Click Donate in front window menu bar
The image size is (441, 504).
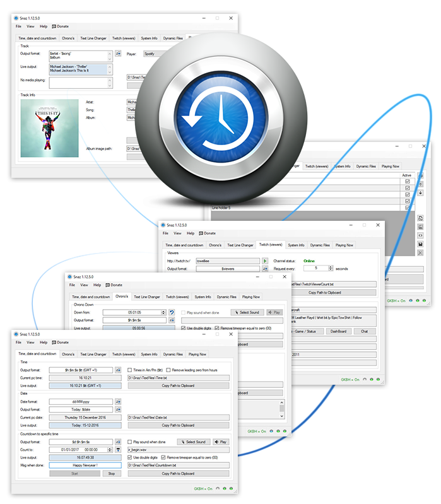tap(61, 343)
